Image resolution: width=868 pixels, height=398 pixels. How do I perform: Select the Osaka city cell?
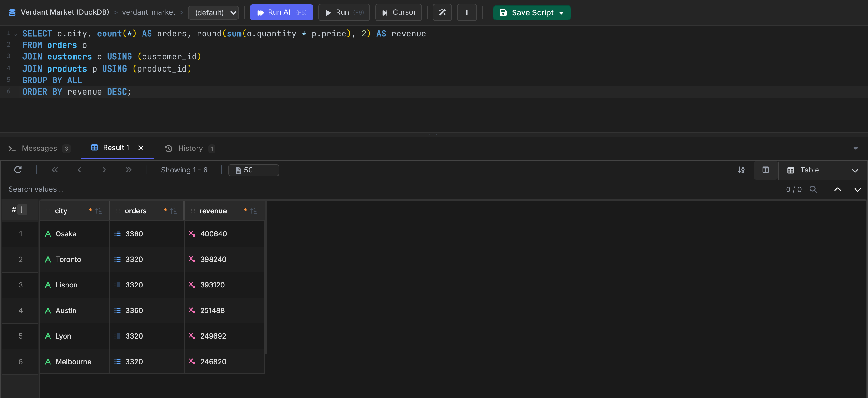(x=74, y=234)
